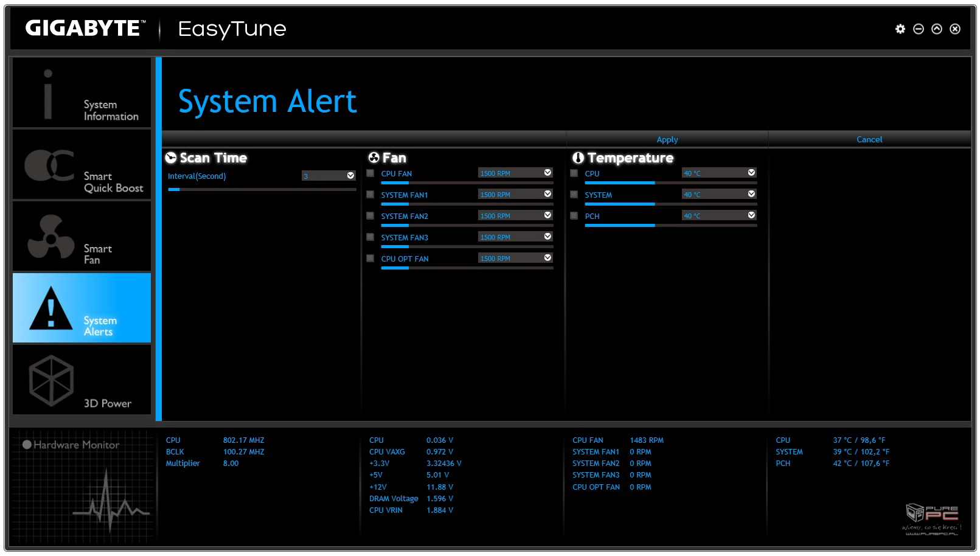Open the Smart Quick Boost tab
Image resolution: width=980 pixels, height=556 pixels.
(x=82, y=164)
